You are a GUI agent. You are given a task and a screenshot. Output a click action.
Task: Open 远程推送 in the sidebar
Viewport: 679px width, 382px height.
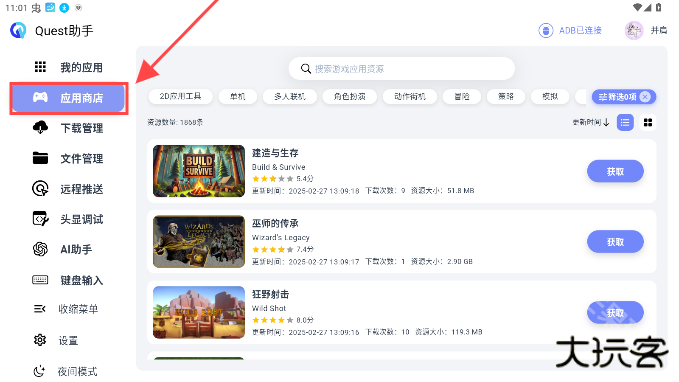pos(68,189)
